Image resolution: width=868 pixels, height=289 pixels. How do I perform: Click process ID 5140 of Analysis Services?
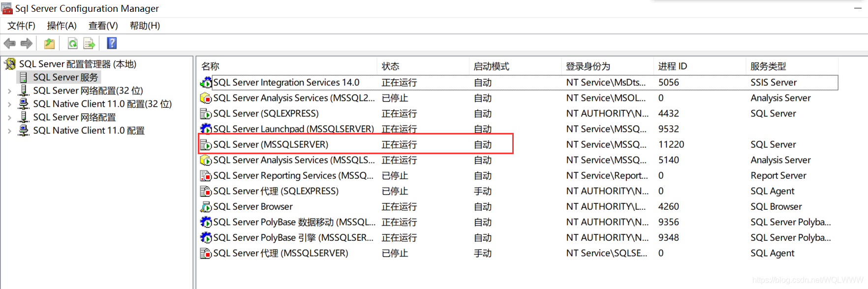coord(669,160)
